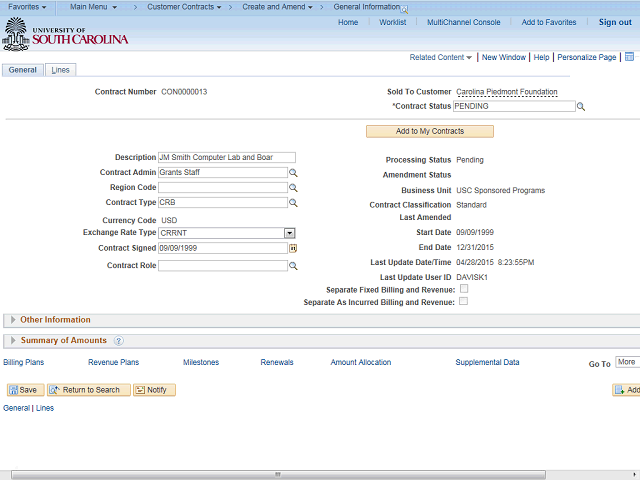The width and height of the screenshot is (640, 480).
Task: Open the Revenue Plans link
Action: (113, 362)
